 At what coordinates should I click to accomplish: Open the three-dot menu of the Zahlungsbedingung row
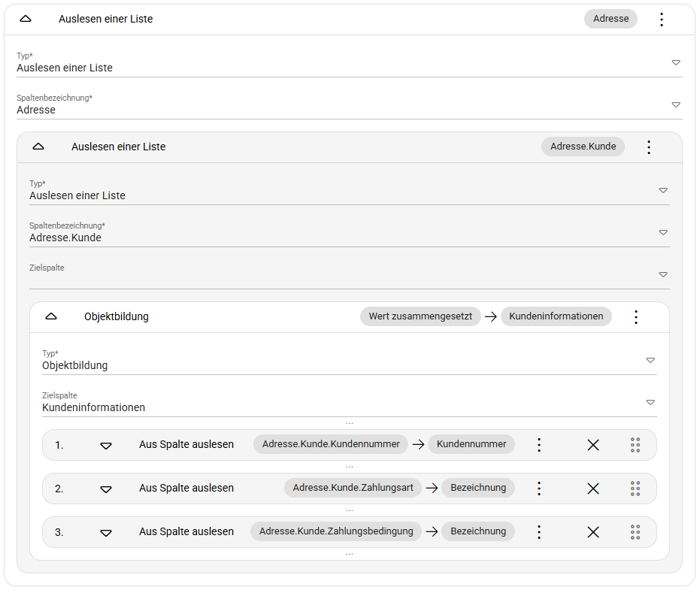pyautogui.click(x=539, y=531)
